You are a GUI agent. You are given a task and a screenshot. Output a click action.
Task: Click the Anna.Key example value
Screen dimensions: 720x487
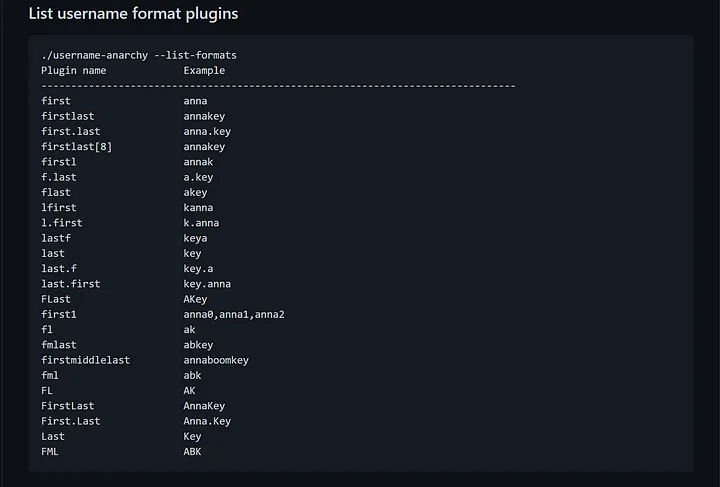click(x=207, y=421)
